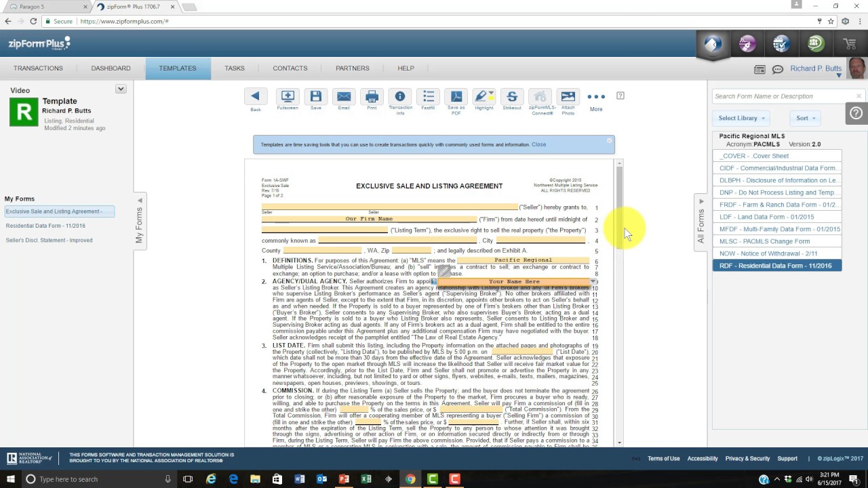
Task: Select the Highlight tool
Action: (484, 96)
